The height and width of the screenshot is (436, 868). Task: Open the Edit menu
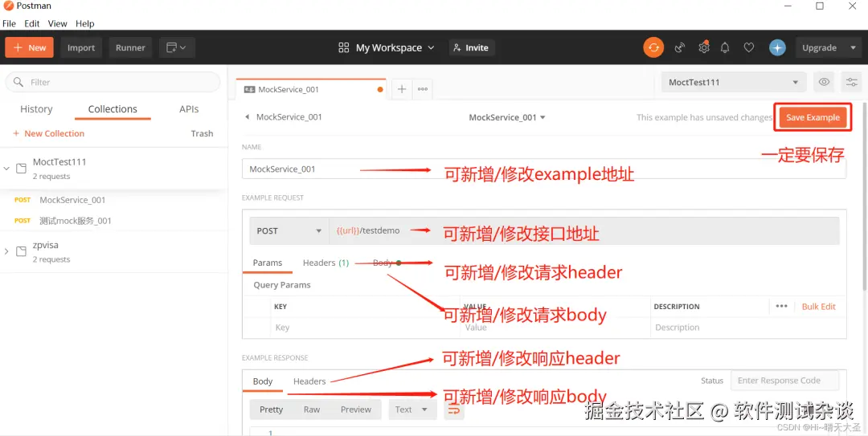pos(31,24)
